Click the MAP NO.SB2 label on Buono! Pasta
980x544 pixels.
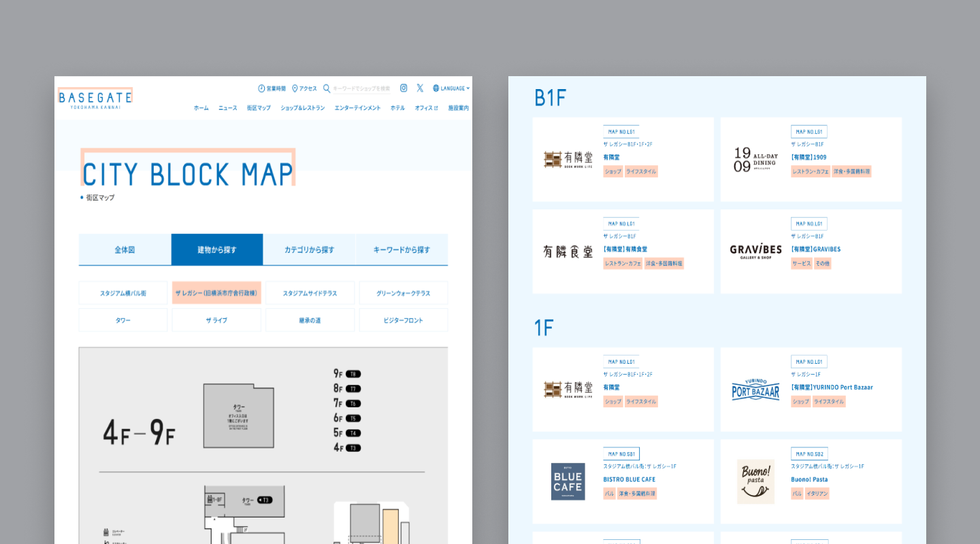[x=809, y=454]
